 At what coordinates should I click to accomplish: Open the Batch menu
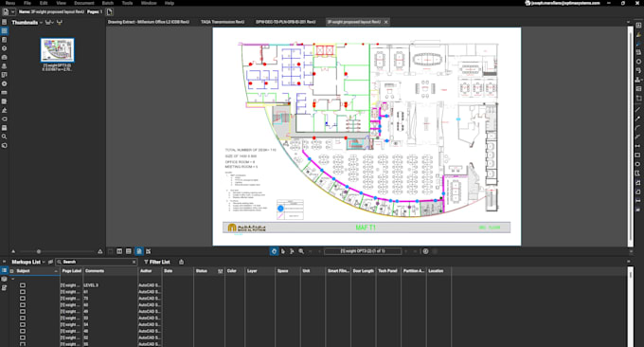(x=108, y=3)
